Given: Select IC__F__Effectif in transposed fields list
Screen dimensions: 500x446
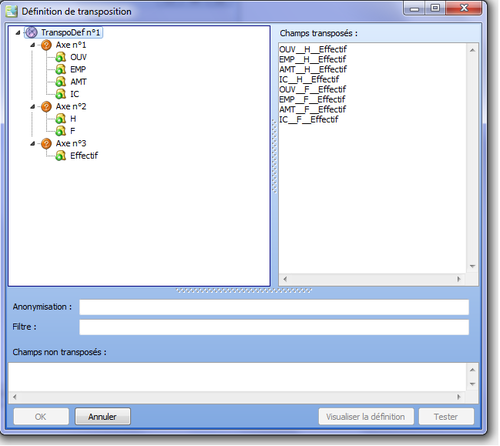Looking at the screenshot, I should [x=309, y=119].
